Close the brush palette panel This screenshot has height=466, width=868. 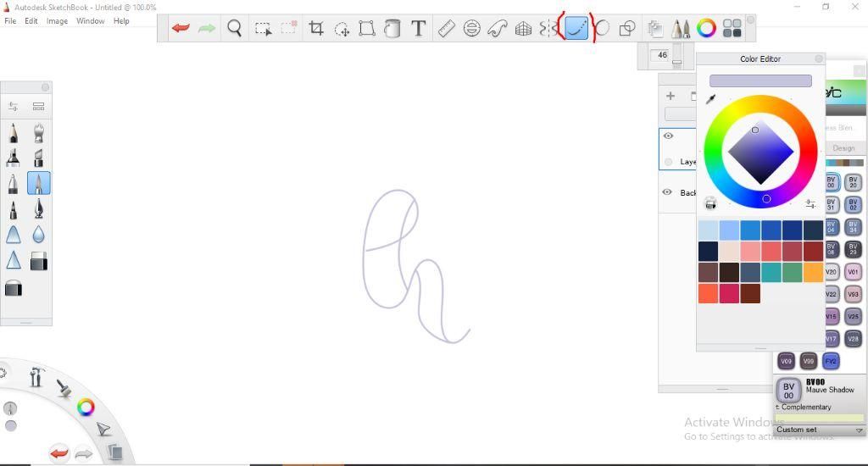[46, 87]
